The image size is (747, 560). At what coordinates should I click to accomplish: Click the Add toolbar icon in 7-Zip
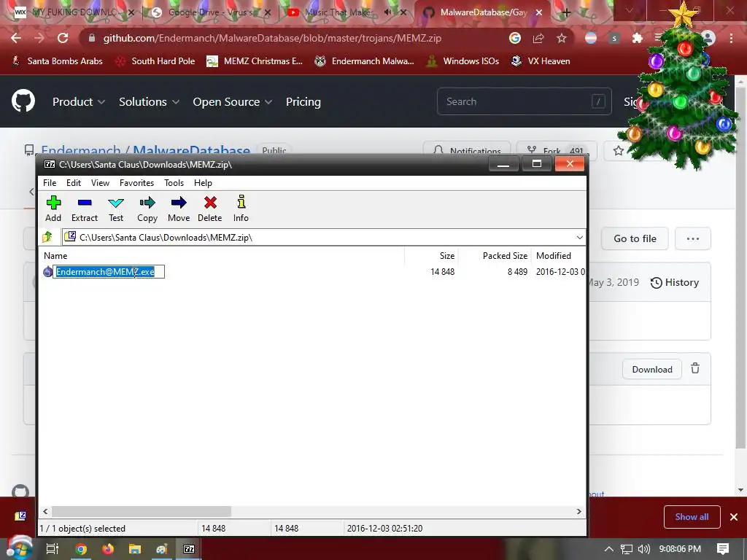tap(53, 209)
